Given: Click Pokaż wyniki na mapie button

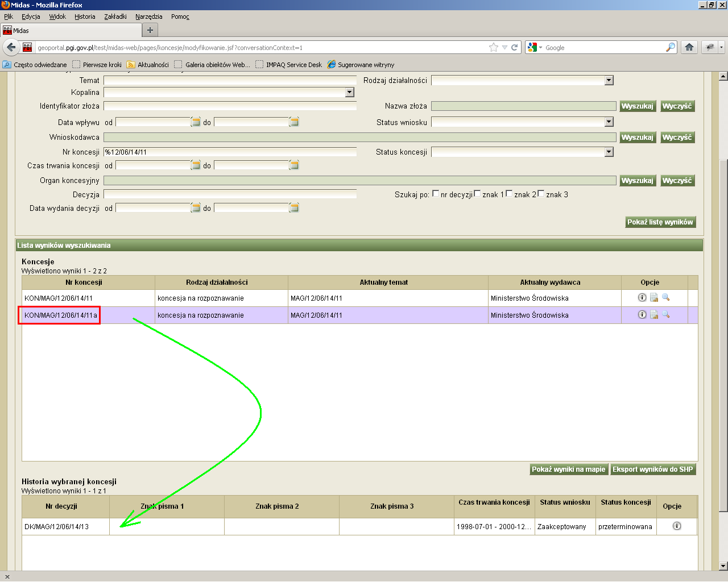Looking at the screenshot, I should point(569,469).
